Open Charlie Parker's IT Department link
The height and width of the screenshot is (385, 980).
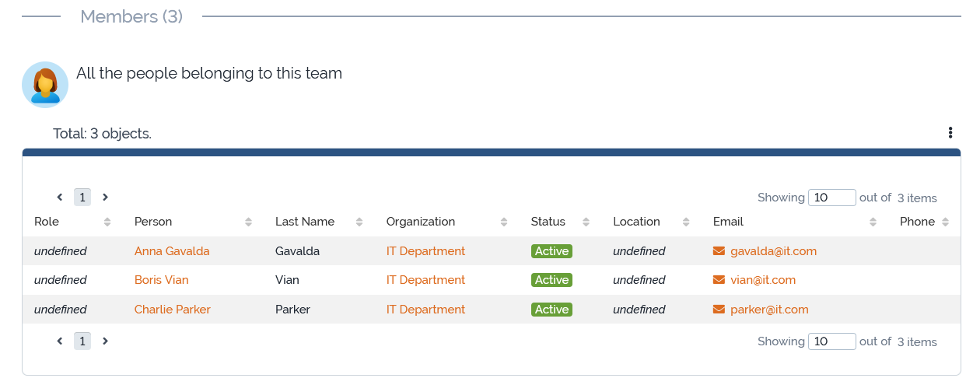point(425,310)
